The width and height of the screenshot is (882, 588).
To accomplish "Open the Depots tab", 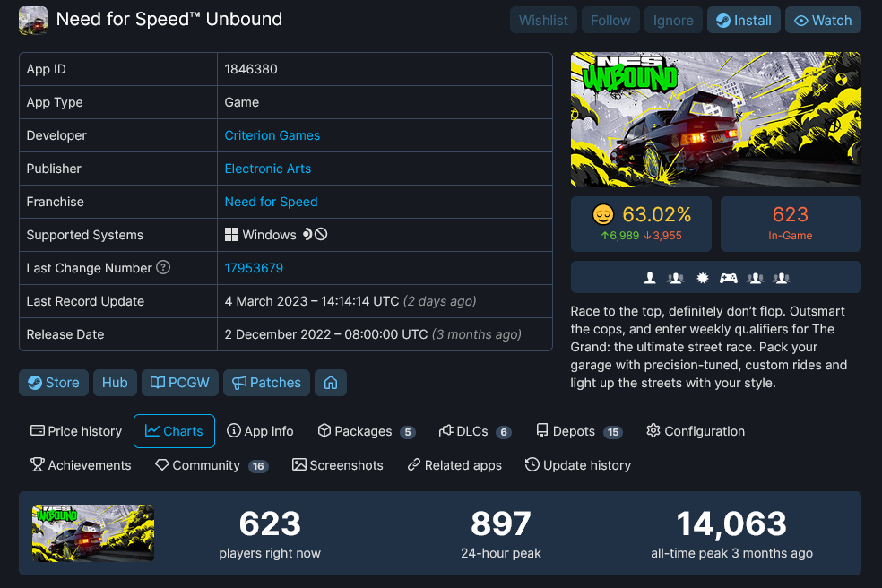I will pos(579,431).
